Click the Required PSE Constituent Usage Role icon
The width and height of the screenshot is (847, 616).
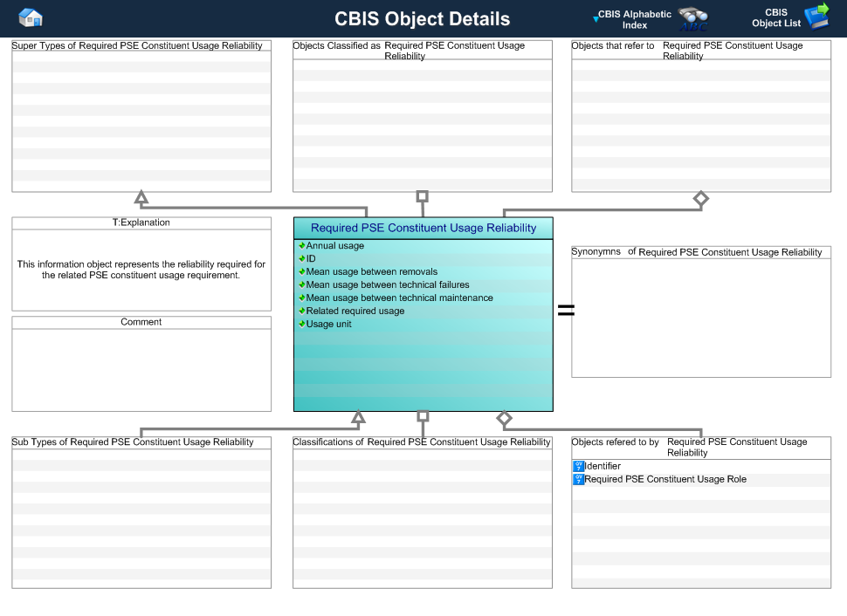pos(579,479)
